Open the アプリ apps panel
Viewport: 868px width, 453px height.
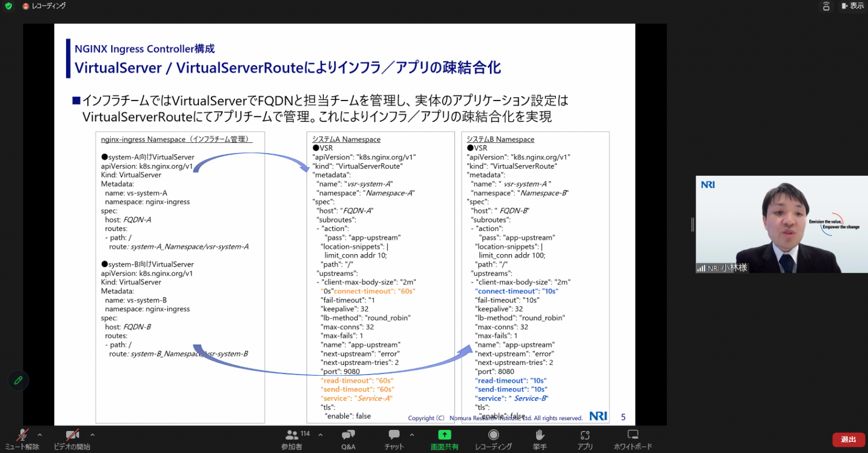tap(585, 439)
